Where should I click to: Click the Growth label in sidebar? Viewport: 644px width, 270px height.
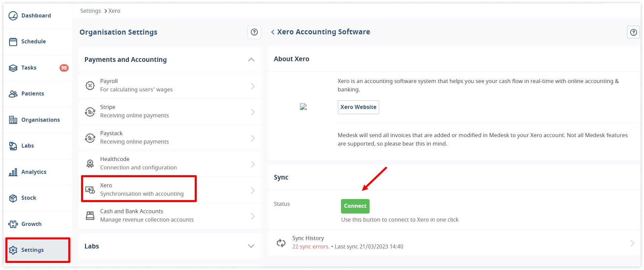[32, 224]
